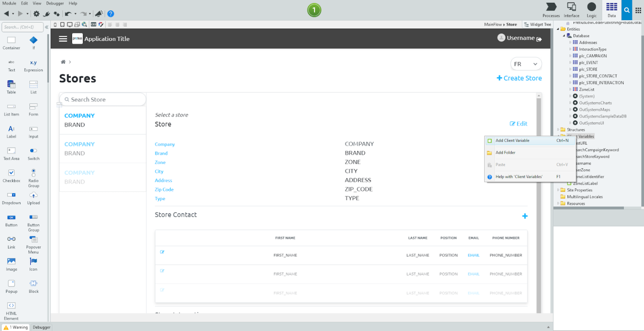Switch canvas to phone preview icon

click(55, 24)
